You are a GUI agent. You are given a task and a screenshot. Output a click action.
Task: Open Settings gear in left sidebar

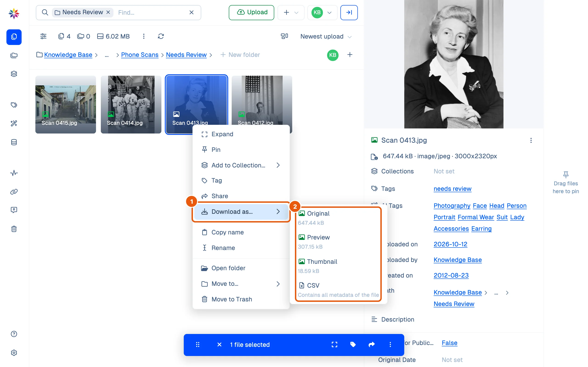pos(14,353)
